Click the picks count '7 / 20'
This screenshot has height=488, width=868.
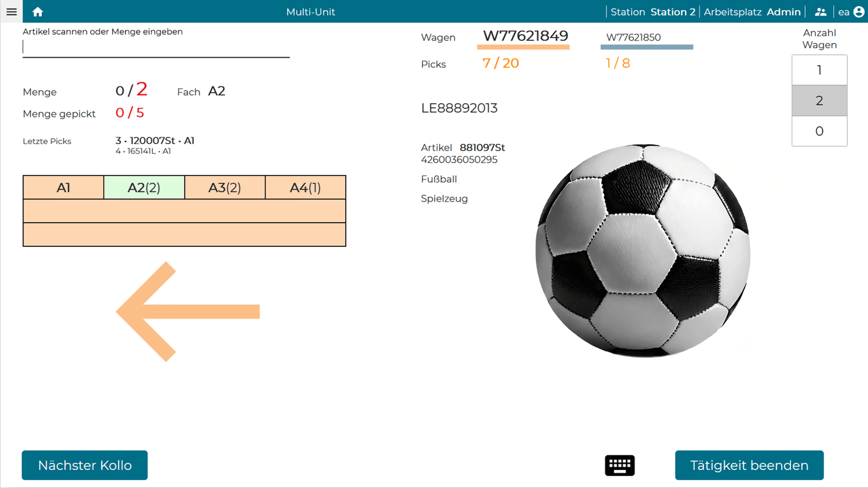500,63
